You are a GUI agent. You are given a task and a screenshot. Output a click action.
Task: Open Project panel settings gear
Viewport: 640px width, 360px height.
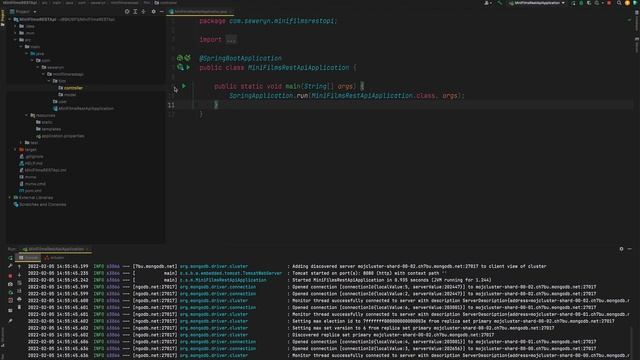point(153,12)
